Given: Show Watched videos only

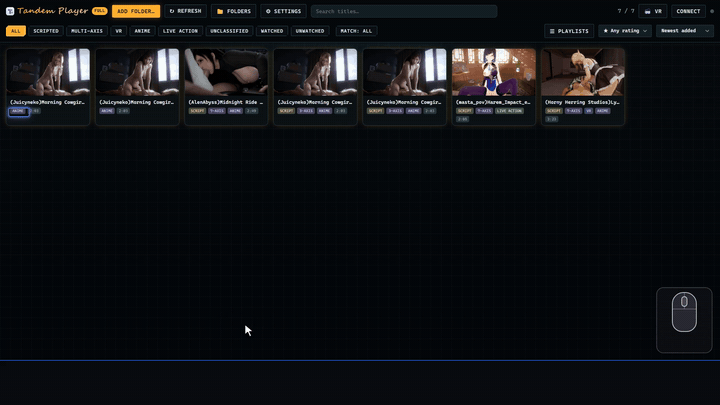Looking at the screenshot, I should (272, 31).
